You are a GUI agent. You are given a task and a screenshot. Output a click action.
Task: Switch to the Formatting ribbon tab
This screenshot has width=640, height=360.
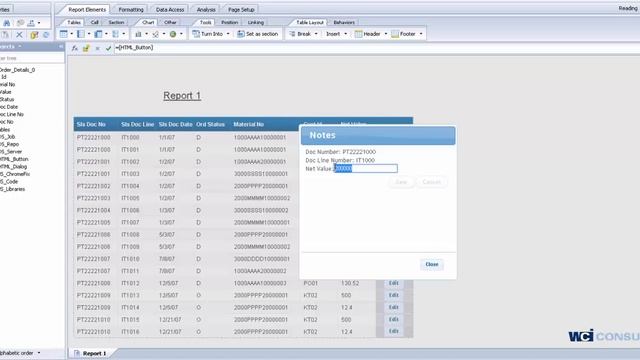(x=131, y=9)
